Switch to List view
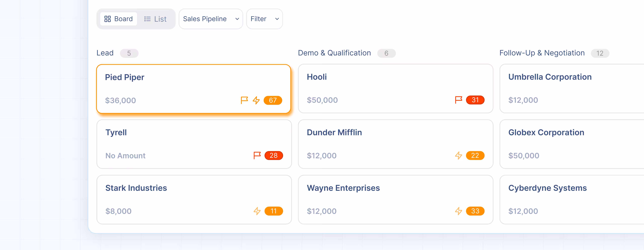This screenshot has width=644, height=250. pos(155,19)
